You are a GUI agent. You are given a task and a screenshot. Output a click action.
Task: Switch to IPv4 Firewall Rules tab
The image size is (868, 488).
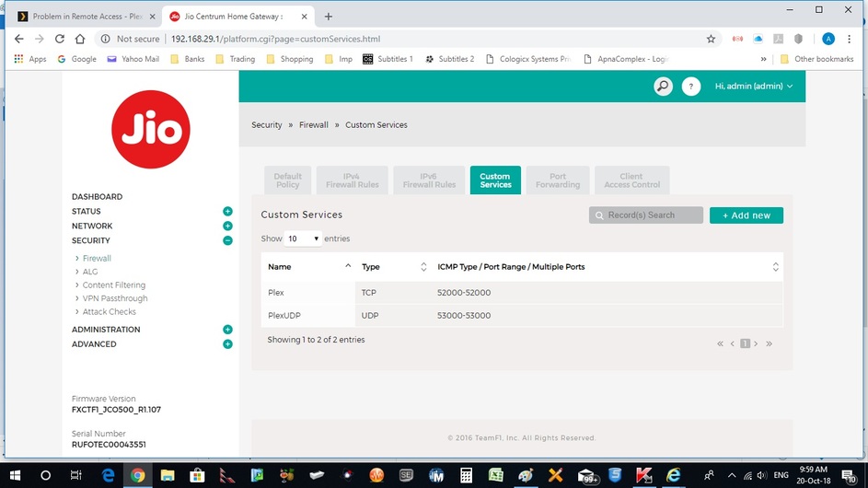pyautogui.click(x=352, y=180)
